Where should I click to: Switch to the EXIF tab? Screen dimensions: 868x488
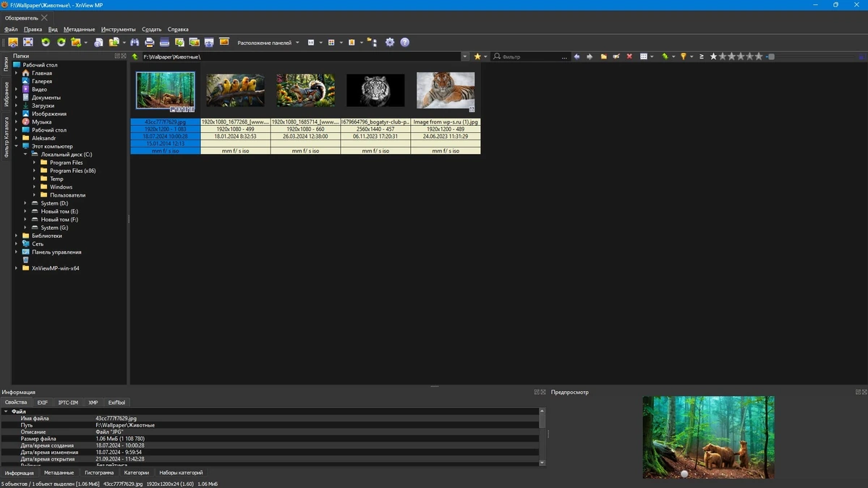[x=43, y=403]
